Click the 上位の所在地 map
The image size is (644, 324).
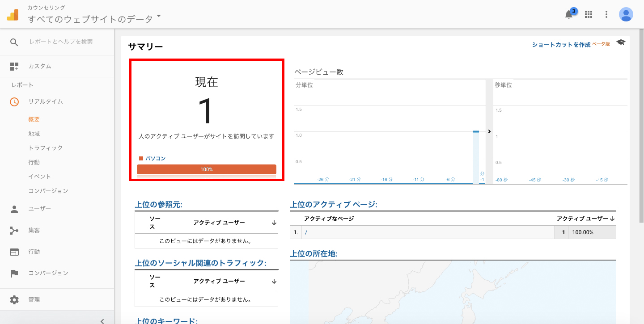pyautogui.click(x=453, y=292)
